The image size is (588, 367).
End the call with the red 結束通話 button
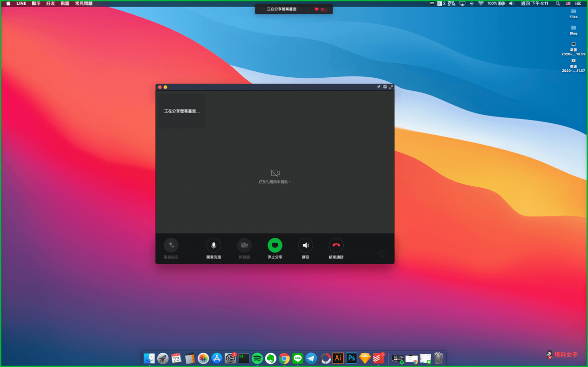336,246
